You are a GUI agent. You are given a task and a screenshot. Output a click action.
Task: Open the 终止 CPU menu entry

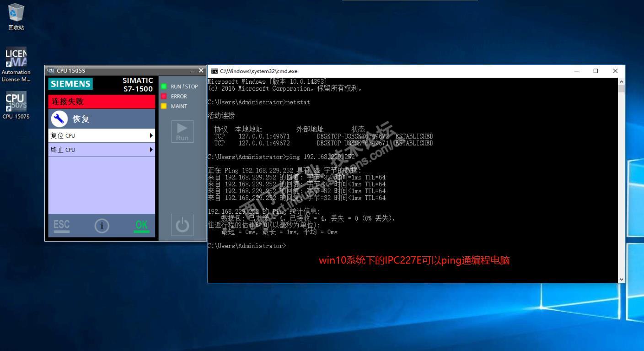click(x=102, y=150)
